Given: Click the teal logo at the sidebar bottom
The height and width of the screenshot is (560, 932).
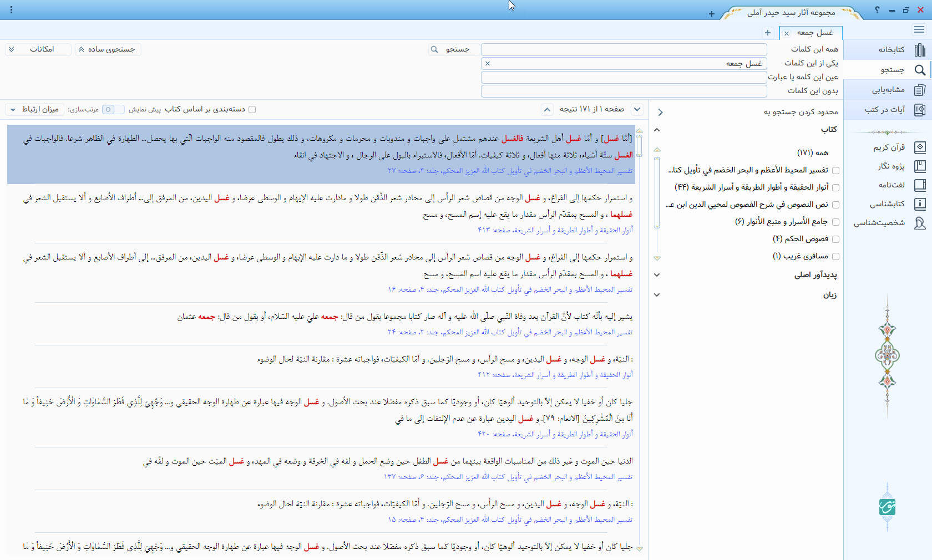Looking at the screenshot, I should 887,507.
